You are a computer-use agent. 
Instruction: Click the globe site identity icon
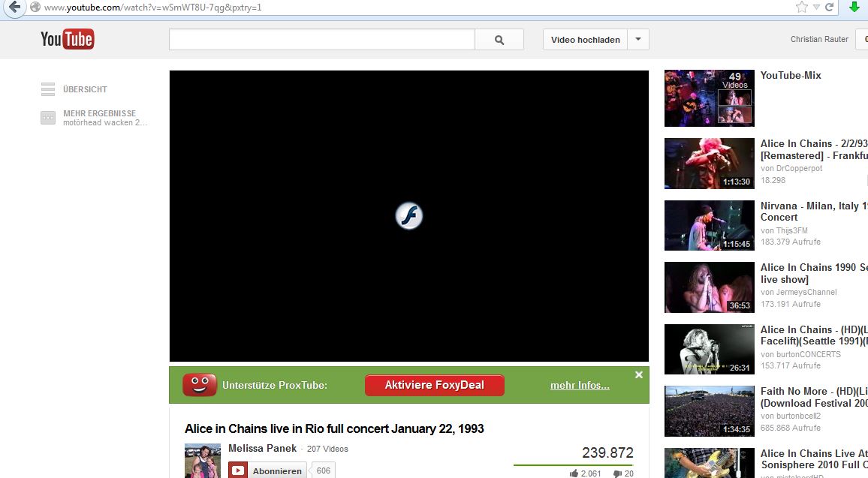tap(35, 8)
